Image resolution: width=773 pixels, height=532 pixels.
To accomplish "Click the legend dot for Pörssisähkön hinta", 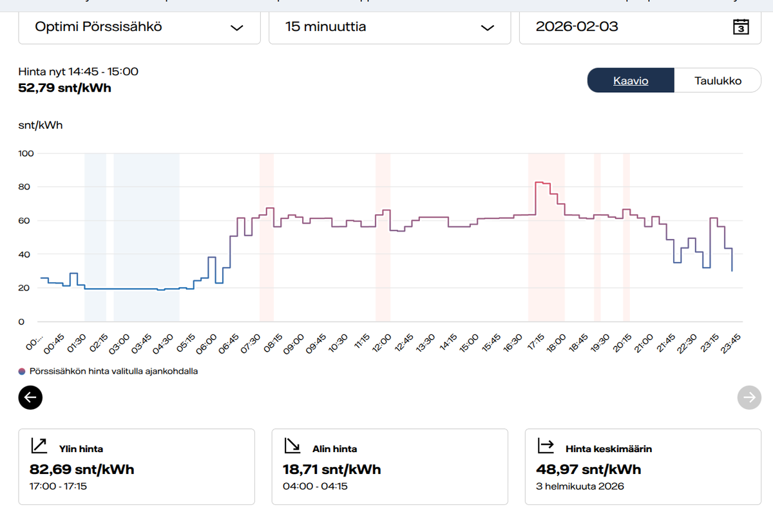I will click(x=23, y=372).
